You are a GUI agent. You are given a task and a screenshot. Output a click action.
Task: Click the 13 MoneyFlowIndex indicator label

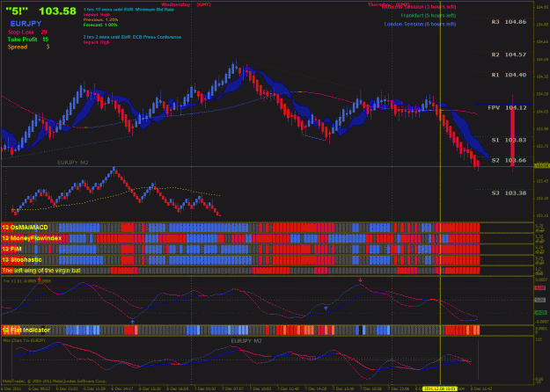pyautogui.click(x=32, y=238)
